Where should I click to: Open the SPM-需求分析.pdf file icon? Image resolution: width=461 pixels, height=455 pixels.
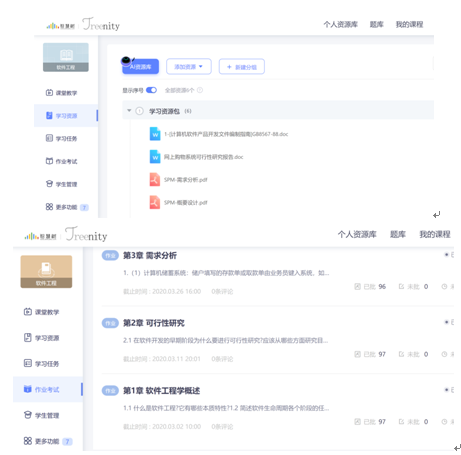155,180
